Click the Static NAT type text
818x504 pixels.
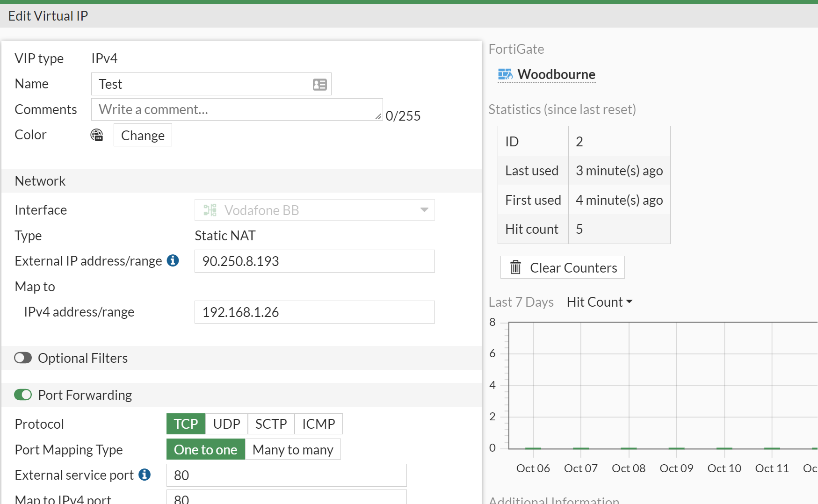tap(225, 236)
